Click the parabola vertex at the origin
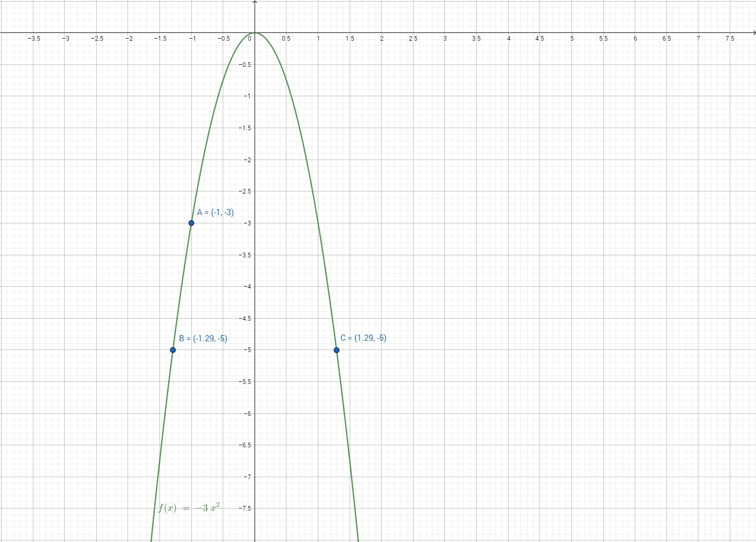 (255, 33)
